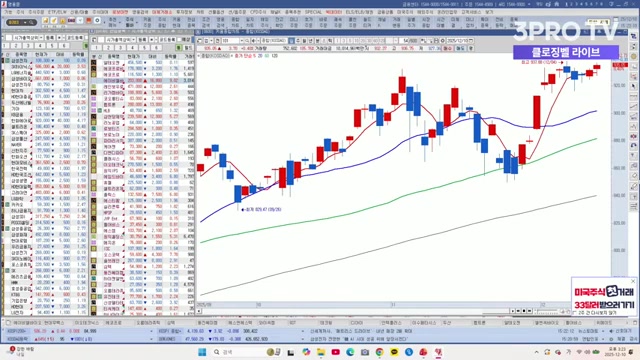Click the horizontal scrollbar beneath the chart

click(355, 311)
